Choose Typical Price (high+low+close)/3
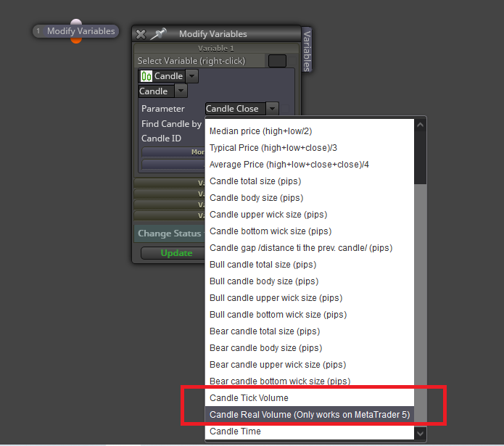This screenshot has width=504, height=446. [x=310, y=148]
